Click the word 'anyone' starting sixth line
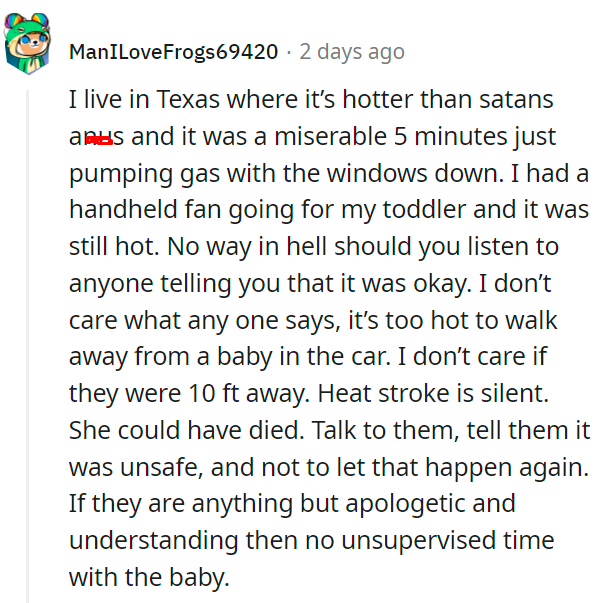 coord(111,285)
